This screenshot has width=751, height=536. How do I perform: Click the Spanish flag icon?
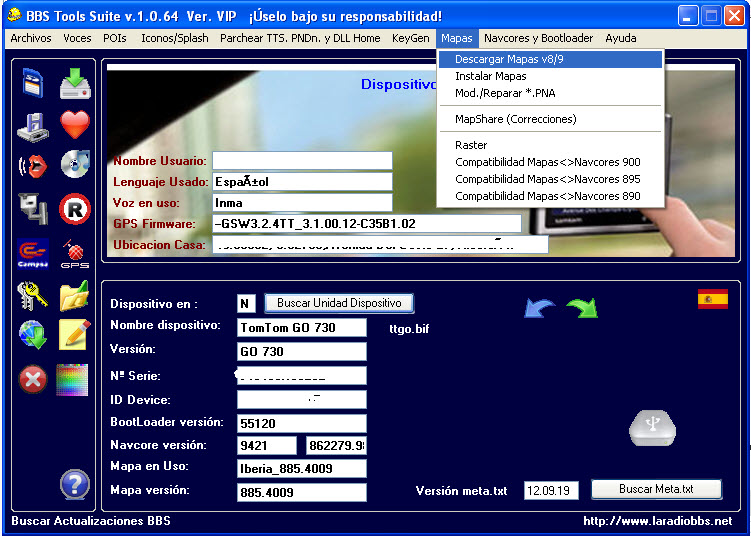coord(713,299)
